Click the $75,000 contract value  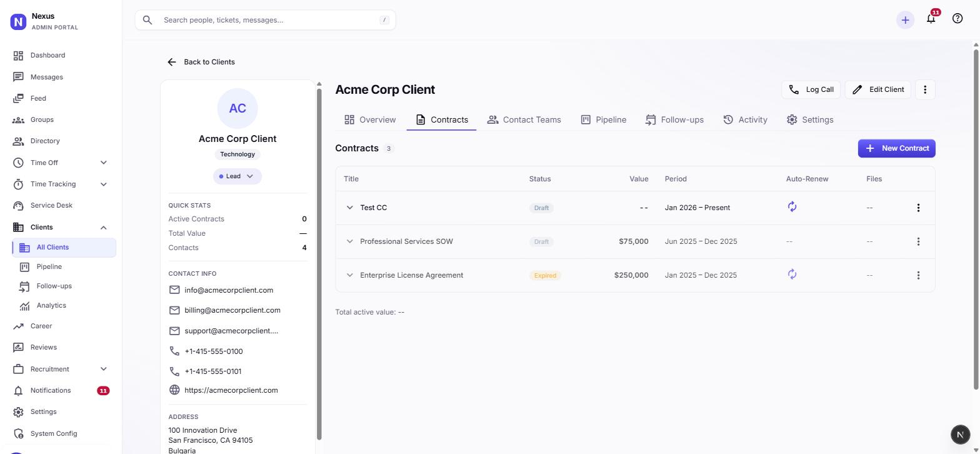click(x=634, y=241)
